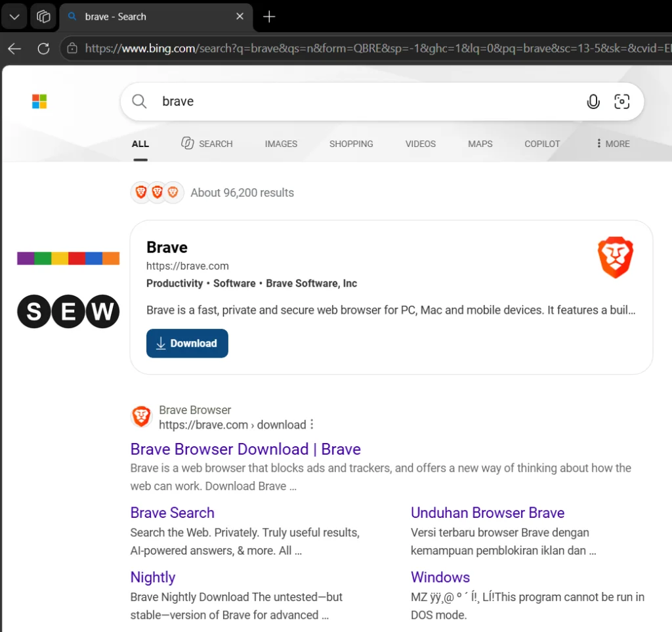Open the 'Brave Search' sublink
Viewport: 672px width, 632px height.
coord(173,513)
